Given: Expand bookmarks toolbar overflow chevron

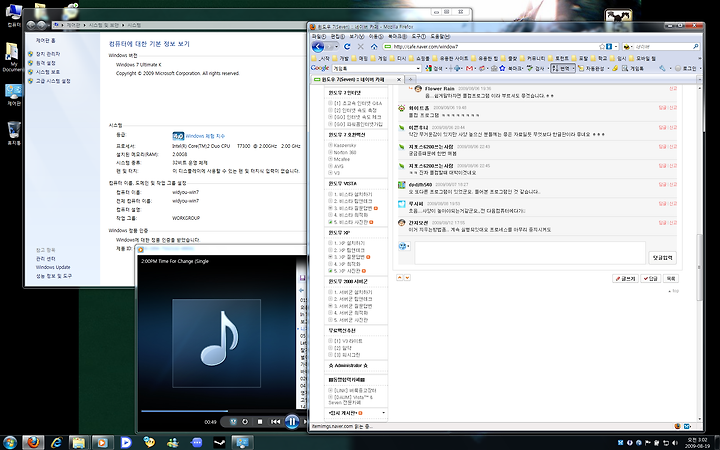Looking at the screenshot, I should pyautogui.click(x=699, y=58).
